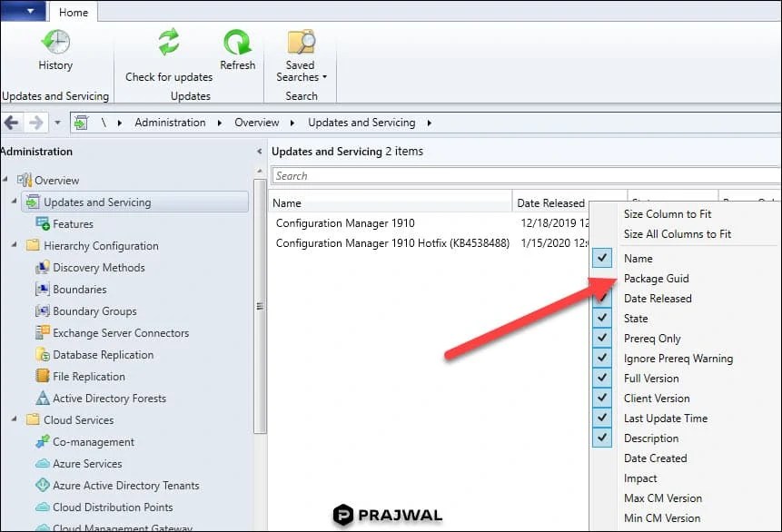
Task: Select Azure Services in navigation pane
Action: pyautogui.click(x=89, y=463)
